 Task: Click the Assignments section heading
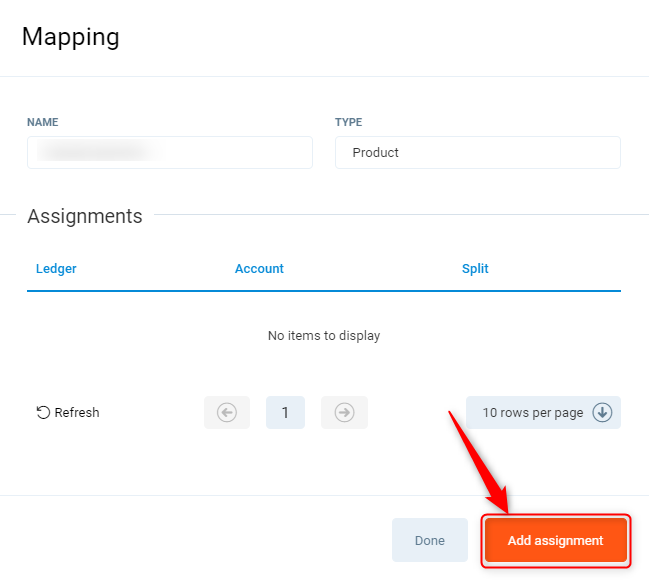pos(85,216)
